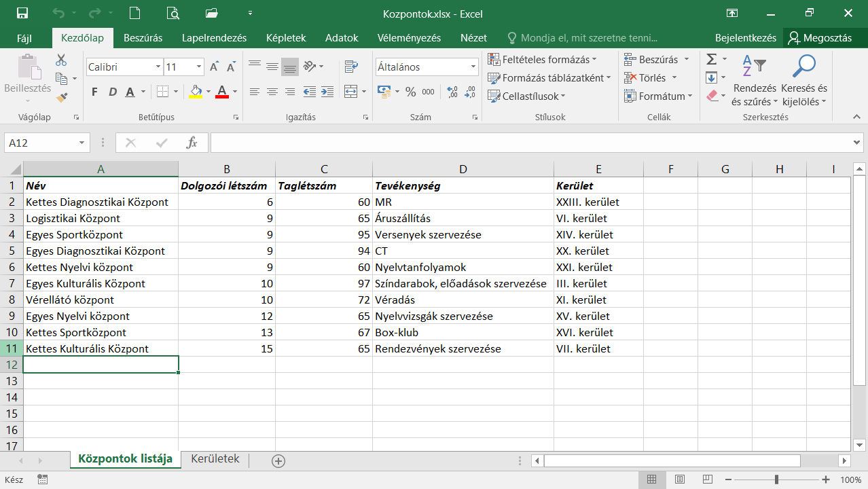The height and width of the screenshot is (489, 868).
Task: Align text right horizontally
Action: click(x=290, y=92)
